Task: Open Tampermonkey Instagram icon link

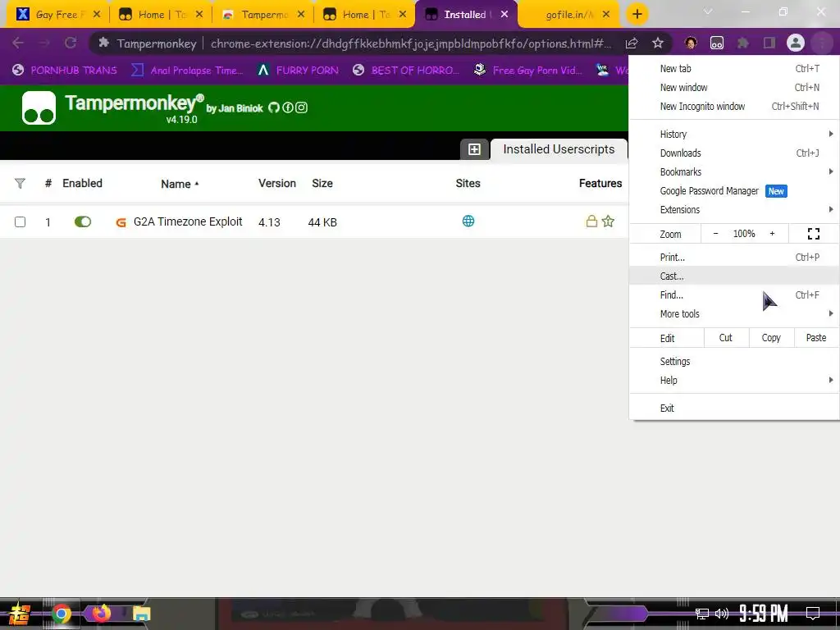Action: point(302,107)
